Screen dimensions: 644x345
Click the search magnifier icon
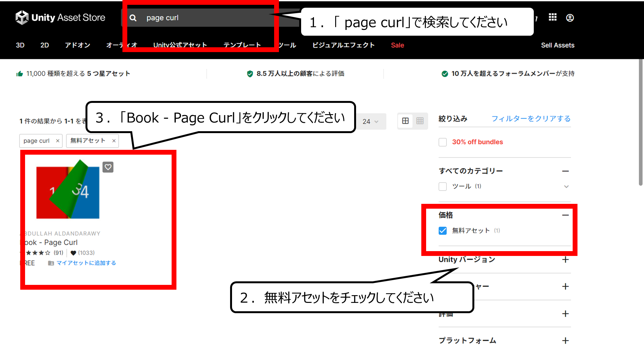point(133,18)
